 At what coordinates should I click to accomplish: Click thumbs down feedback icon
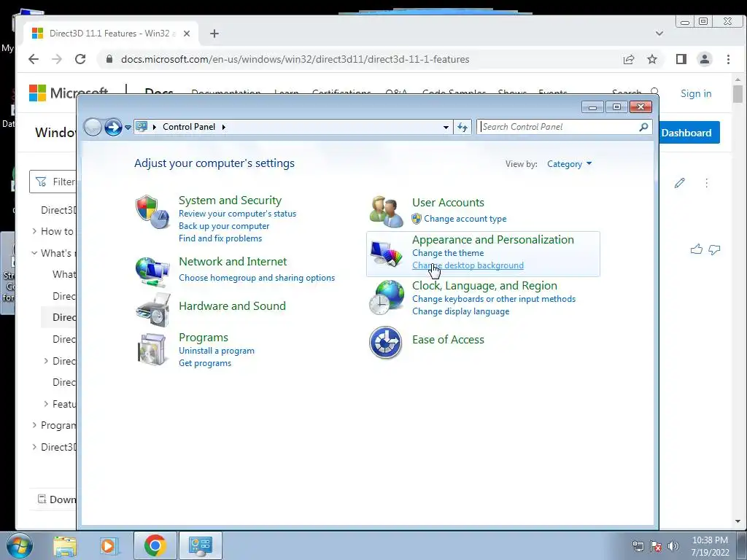pos(714,249)
